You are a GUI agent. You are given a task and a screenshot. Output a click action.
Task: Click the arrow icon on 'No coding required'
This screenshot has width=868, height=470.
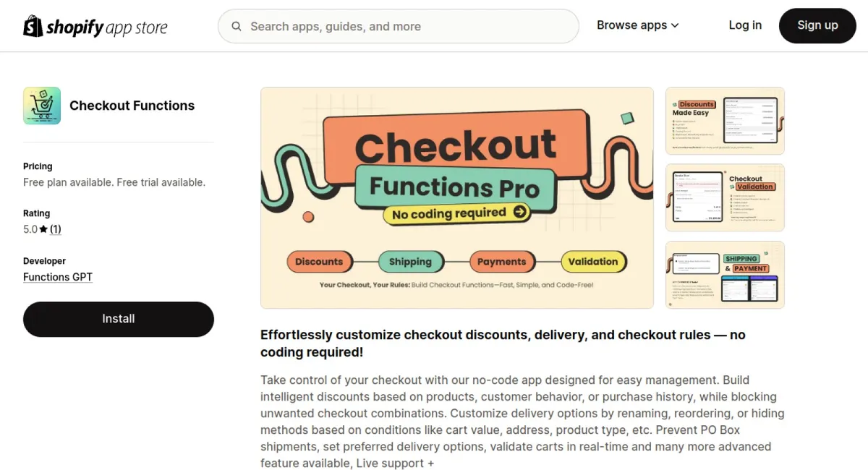click(x=519, y=212)
